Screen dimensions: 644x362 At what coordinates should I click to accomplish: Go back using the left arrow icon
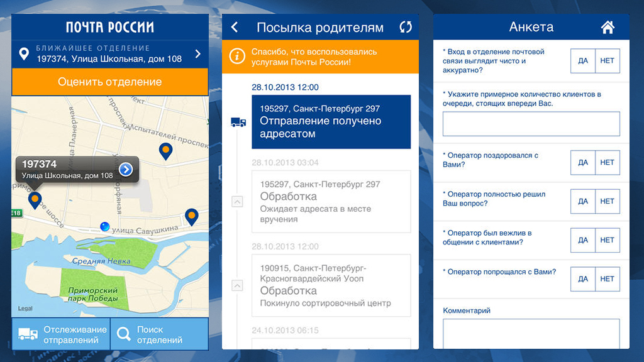point(235,27)
